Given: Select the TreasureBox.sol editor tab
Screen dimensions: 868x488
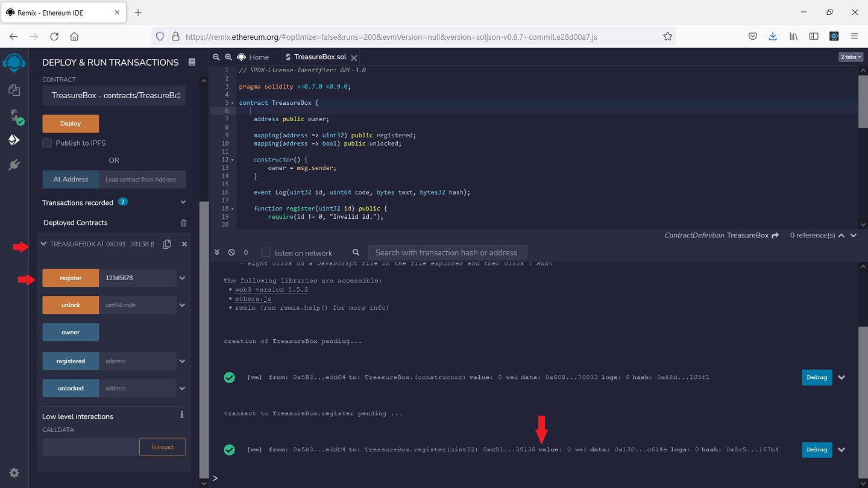Looking at the screenshot, I should tap(319, 57).
